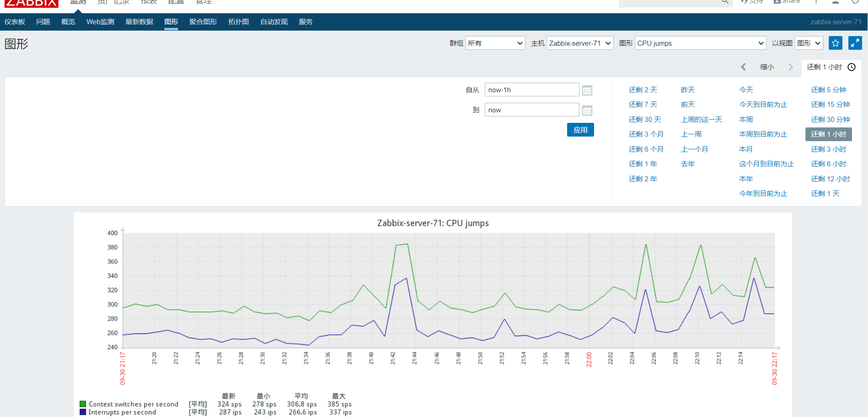Select 本月 time range

tap(746, 149)
